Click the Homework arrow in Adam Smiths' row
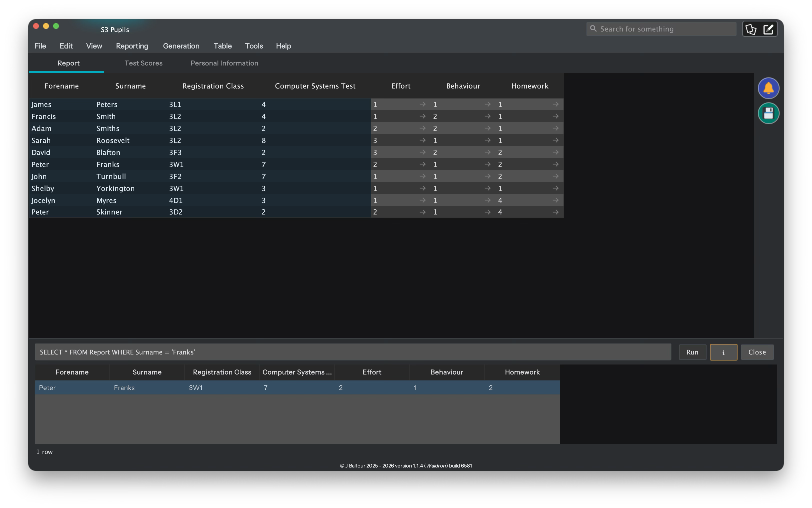This screenshot has height=508, width=812. pyautogui.click(x=556, y=128)
